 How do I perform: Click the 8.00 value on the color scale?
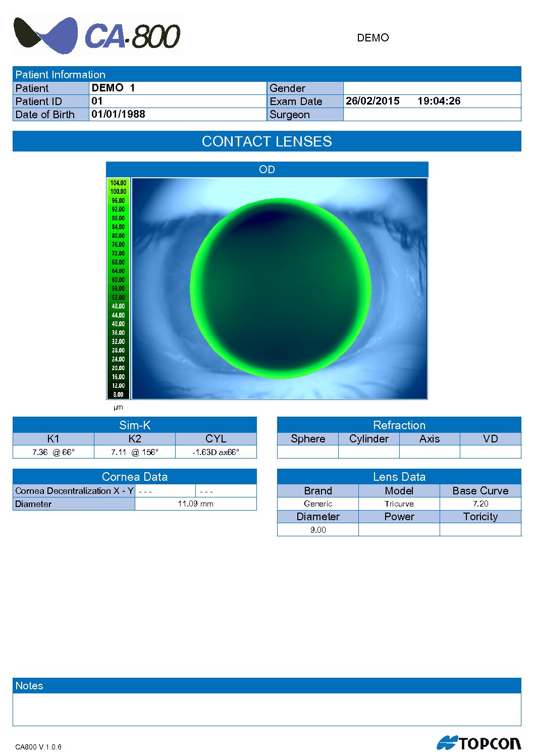tap(119, 394)
